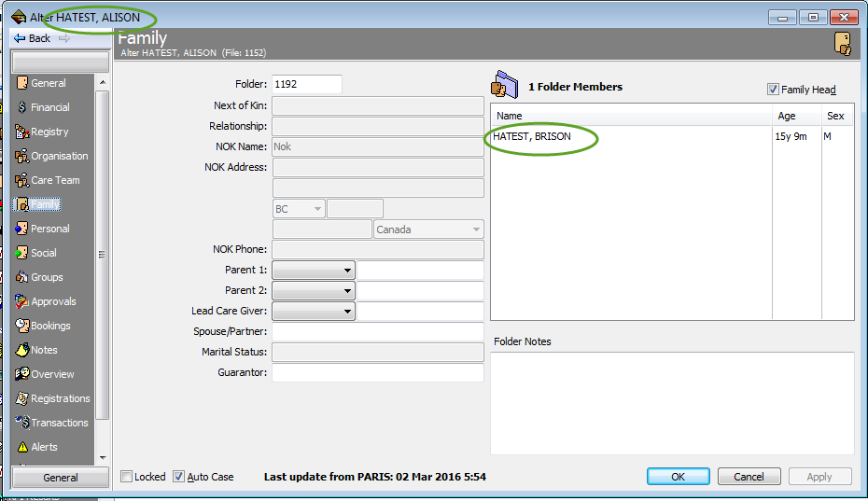Click the Alerts warning triangle icon
The image size is (868, 501).
click(21, 447)
